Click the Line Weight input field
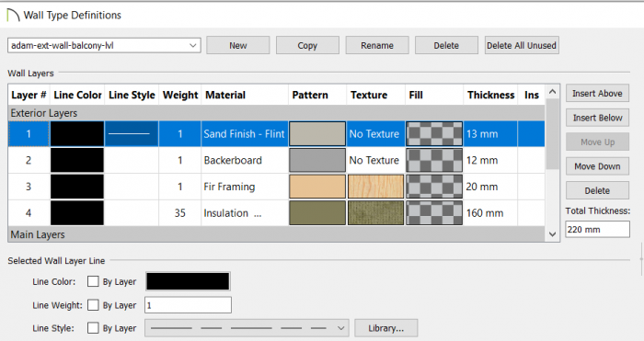Viewport: 644px width, 341px height. (x=188, y=305)
